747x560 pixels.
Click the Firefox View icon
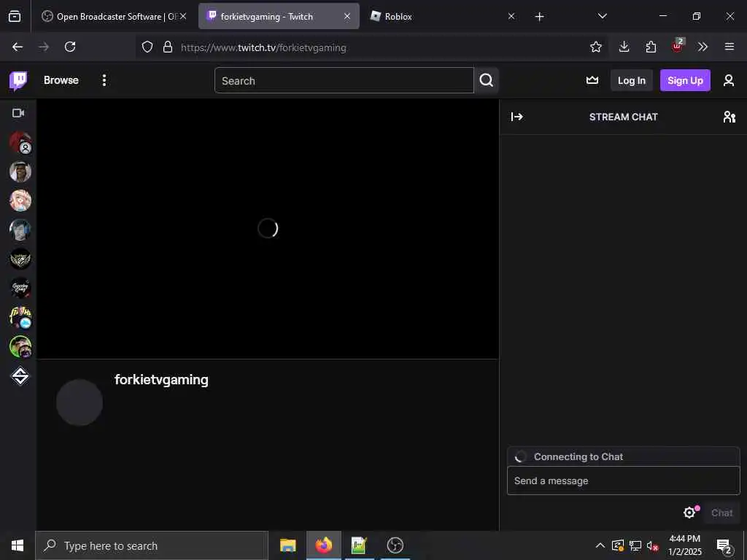coord(15,16)
